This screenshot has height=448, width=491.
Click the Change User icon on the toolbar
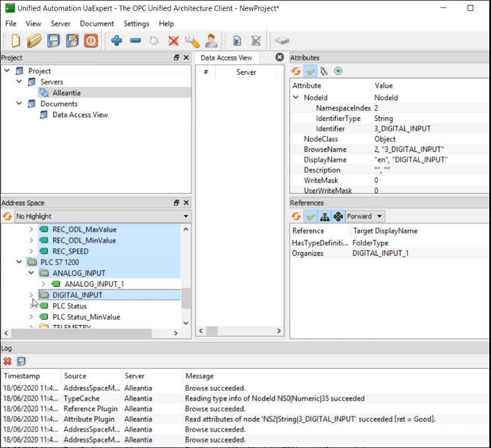211,41
